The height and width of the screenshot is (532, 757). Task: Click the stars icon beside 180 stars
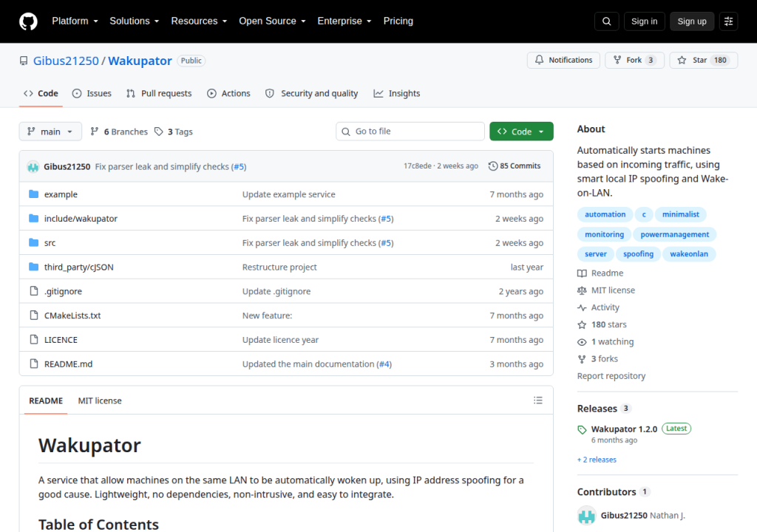(x=582, y=324)
